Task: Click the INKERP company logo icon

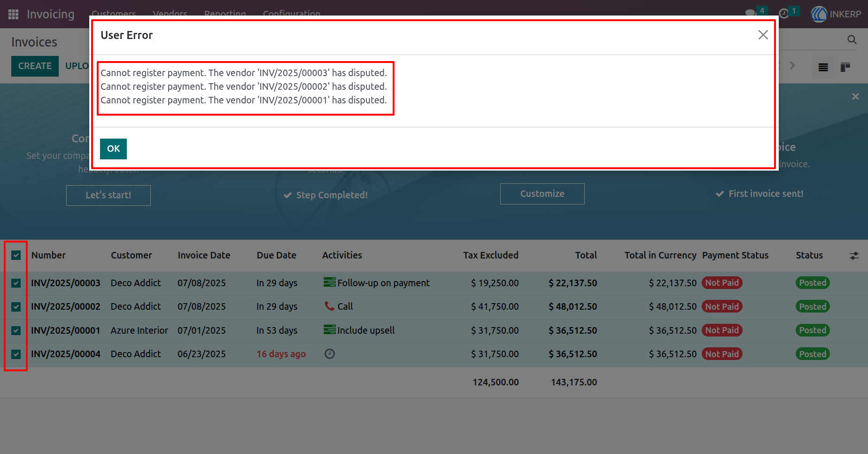Action: 819,14
